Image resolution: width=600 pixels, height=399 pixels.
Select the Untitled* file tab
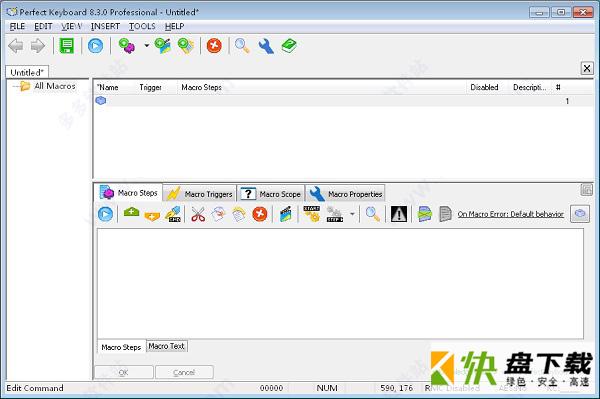27,72
